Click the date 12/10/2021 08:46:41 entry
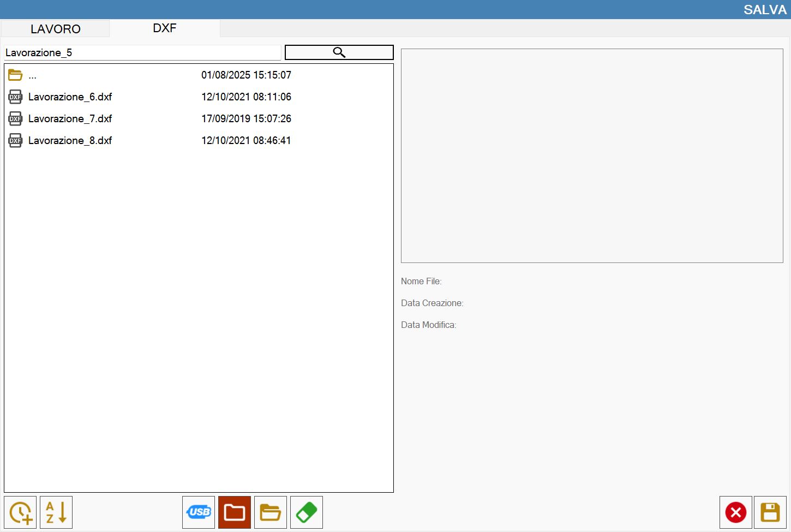This screenshot has width=791, height=532. pos(246,140)
